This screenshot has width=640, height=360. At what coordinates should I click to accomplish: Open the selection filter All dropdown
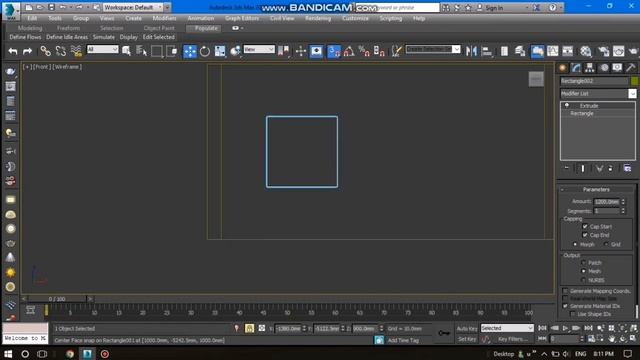pos(102,49)
